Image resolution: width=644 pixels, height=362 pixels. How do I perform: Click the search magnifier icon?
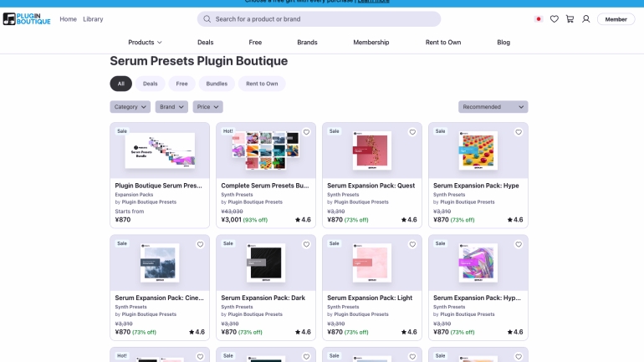tap(207, 19)
